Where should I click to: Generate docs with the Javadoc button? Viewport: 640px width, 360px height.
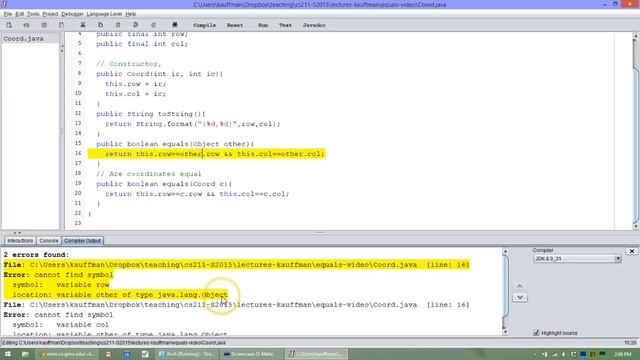coord(314,25)
